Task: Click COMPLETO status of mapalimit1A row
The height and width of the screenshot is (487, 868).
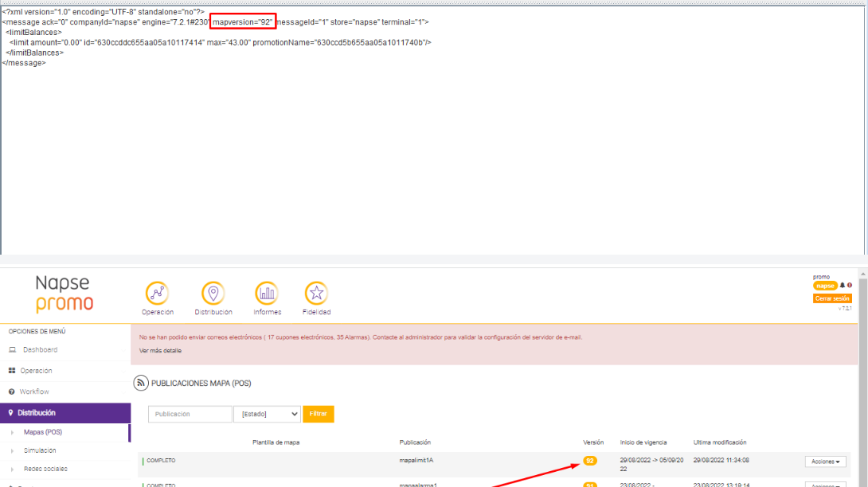Action: (x=161, y=461)
